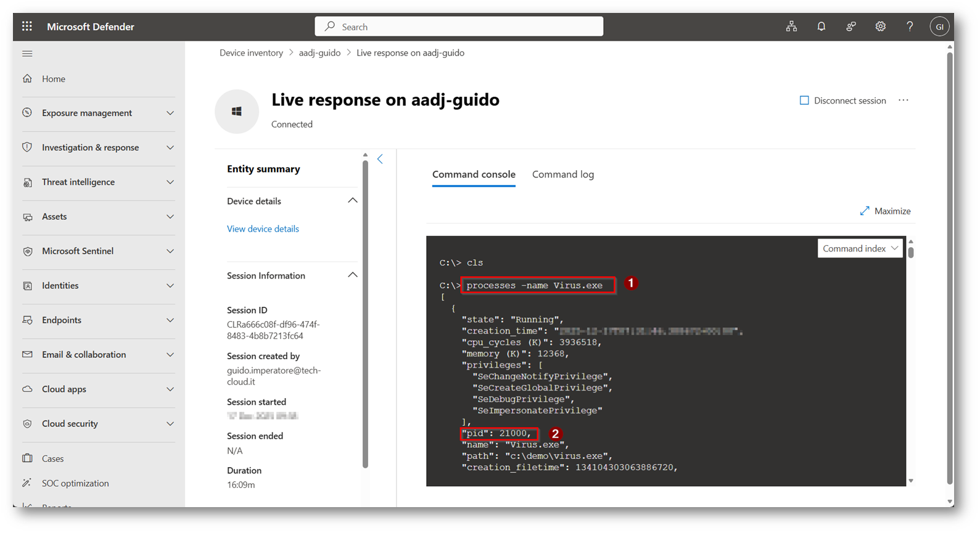Expand the Identities chevron
The width and height of the screenshot is (980, 533).
170,285
